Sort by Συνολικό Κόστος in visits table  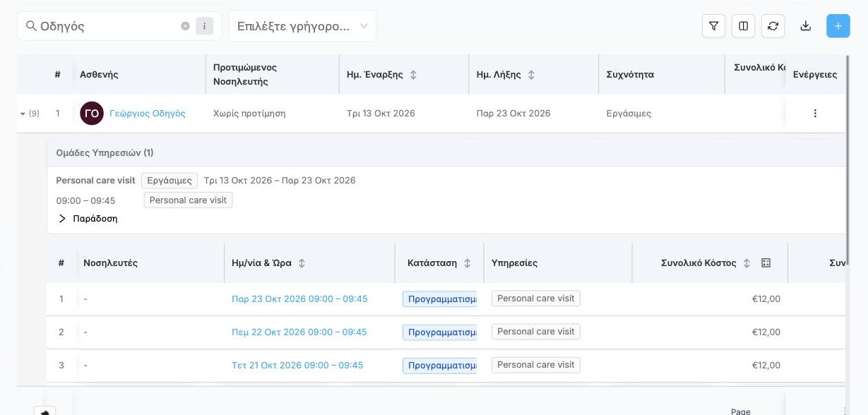tap(747, 263)
